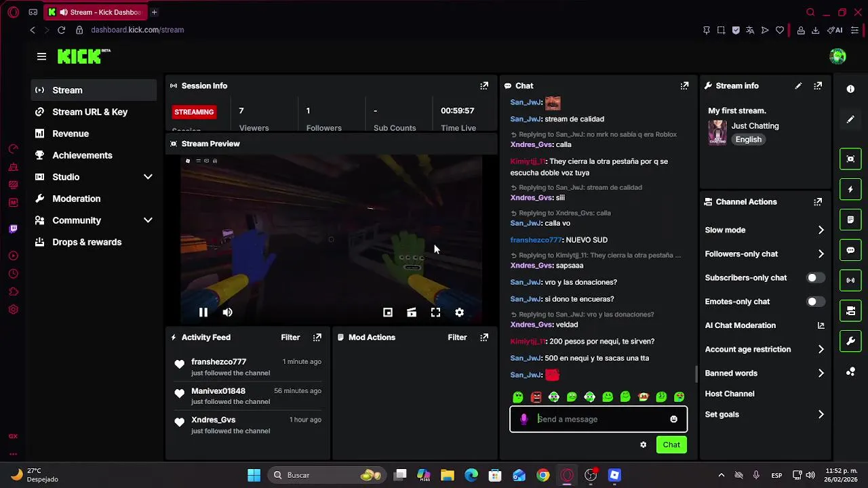Click the green Chat send button

(x=671, y=445)
